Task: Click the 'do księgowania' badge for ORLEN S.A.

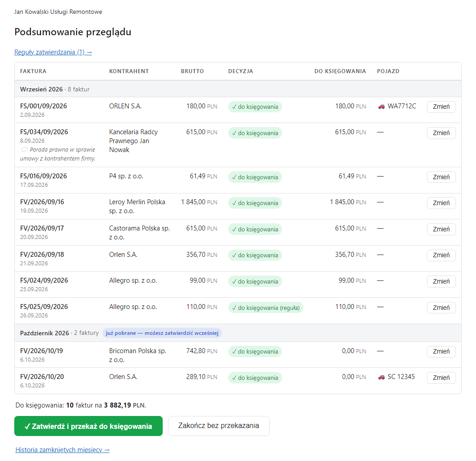Action: pyautogui.click(x=255, y=107)
